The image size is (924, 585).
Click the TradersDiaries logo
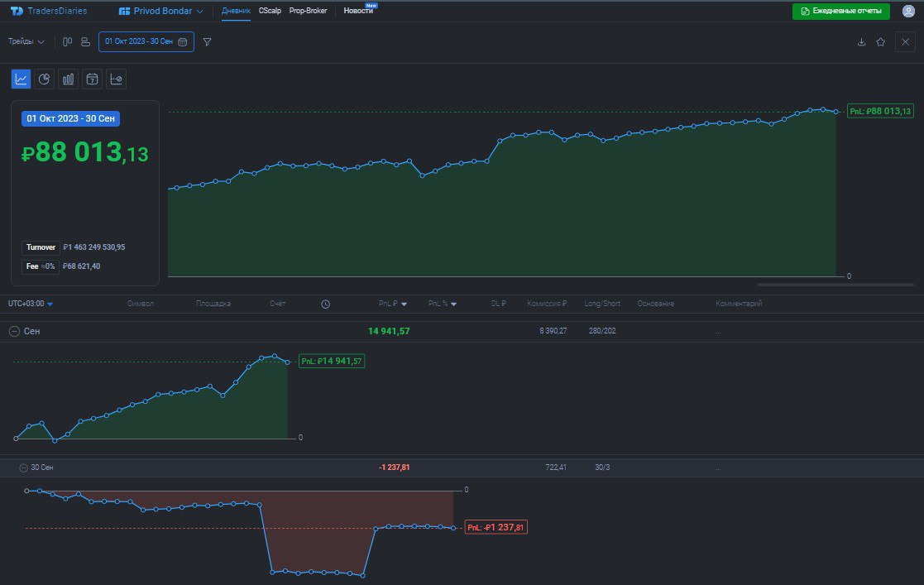click(x=49, y=11)
